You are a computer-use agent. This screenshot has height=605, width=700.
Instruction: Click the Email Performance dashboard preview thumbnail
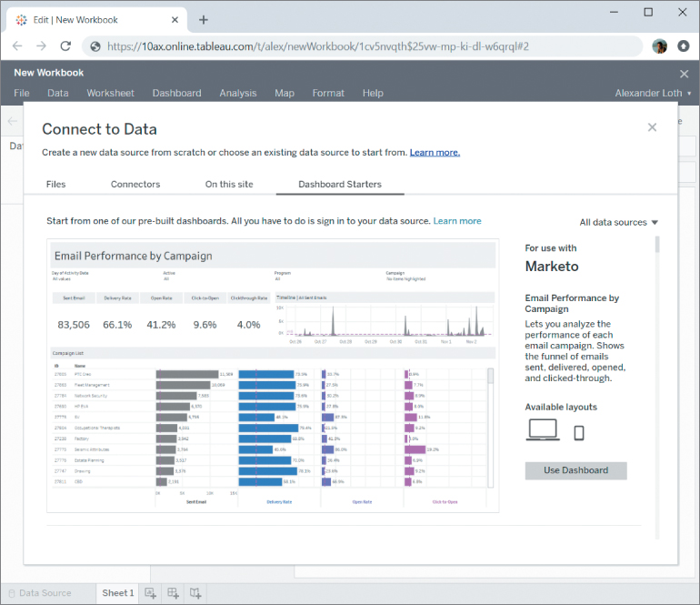(x=273, y=376)
